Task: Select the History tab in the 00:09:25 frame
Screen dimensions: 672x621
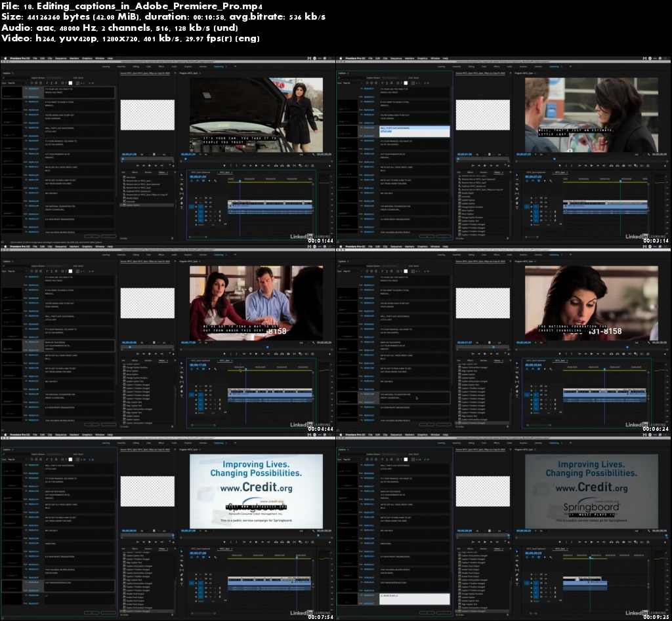Action: pyautogui.click(x=497, y=549)
